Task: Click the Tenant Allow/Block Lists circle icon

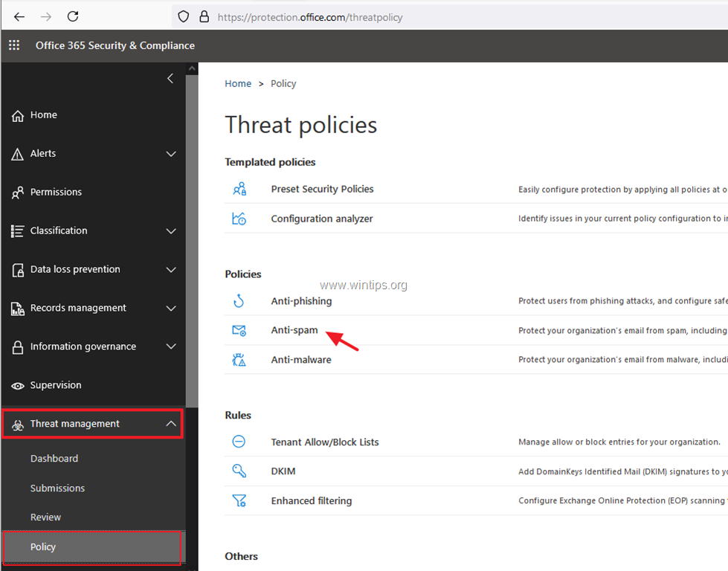Action: 239,442
